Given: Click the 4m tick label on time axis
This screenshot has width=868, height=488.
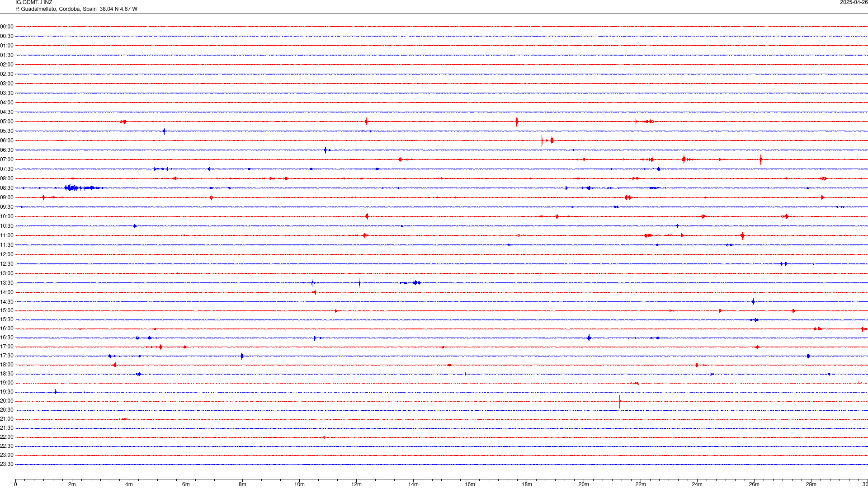Looking at the screenshot, I should point(129,484).
